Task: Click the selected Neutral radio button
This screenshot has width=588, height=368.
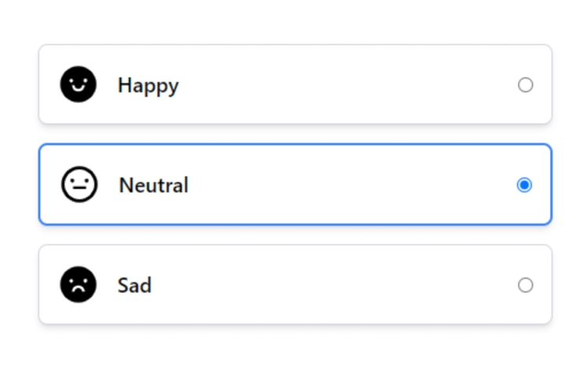Action: 524,185
